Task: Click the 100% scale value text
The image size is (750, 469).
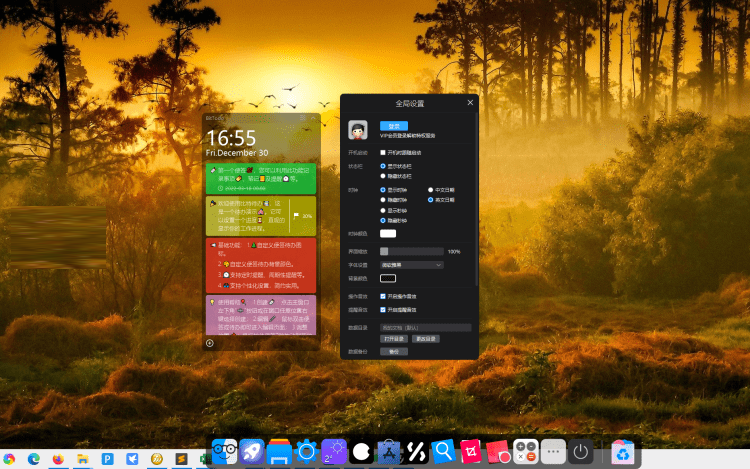Action: (454, 251)
